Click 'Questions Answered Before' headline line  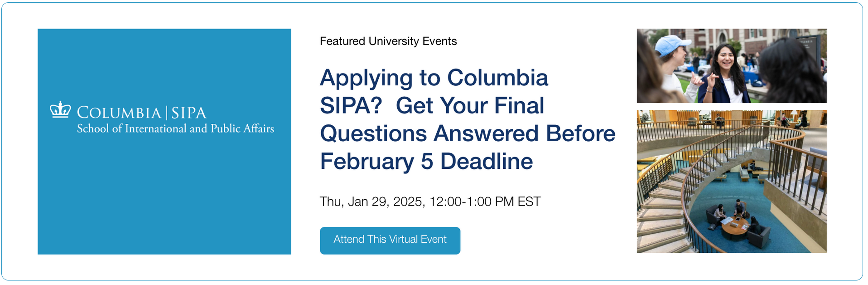468,133
